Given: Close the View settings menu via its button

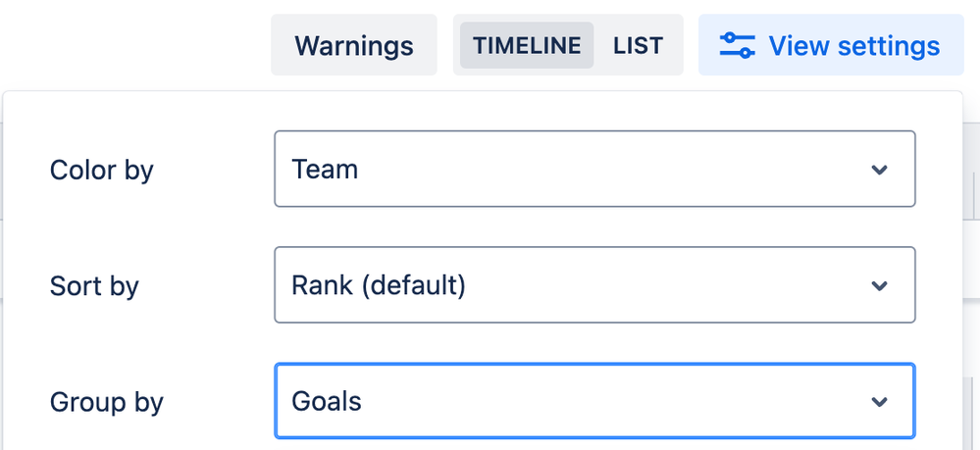Looking at the screenshot, I should 831,45.
